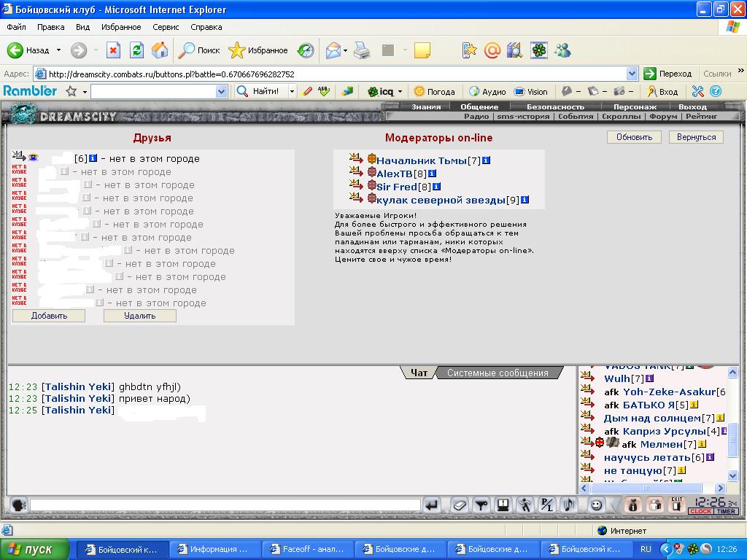The height and width of the screenshot is (560, 747).
Task: Click the Добавить friend button
Action: 49,316
